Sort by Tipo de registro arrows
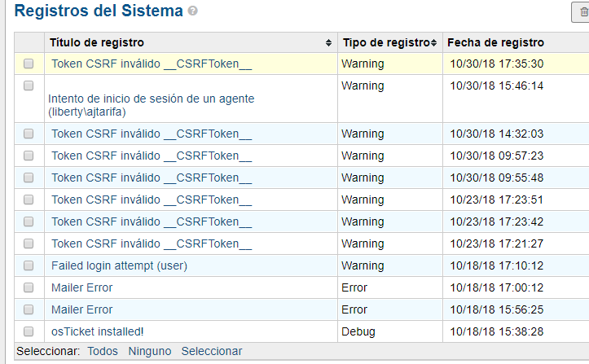The width and height of the screenshot is (589, 364). point(434,43)
